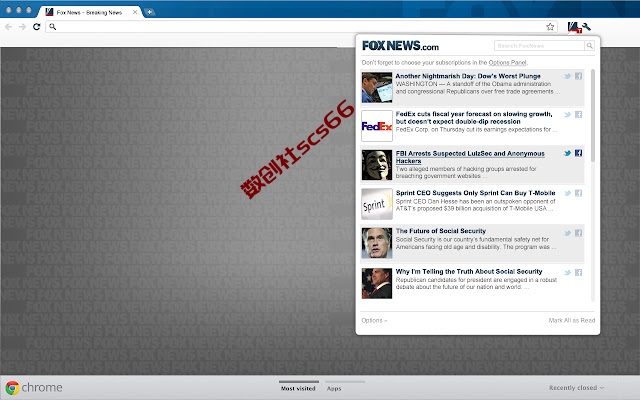The image size is (640, 400).
Task: Share Future of Social Security on Facebook
Action: pyautogui.click(x=578, y=233)
